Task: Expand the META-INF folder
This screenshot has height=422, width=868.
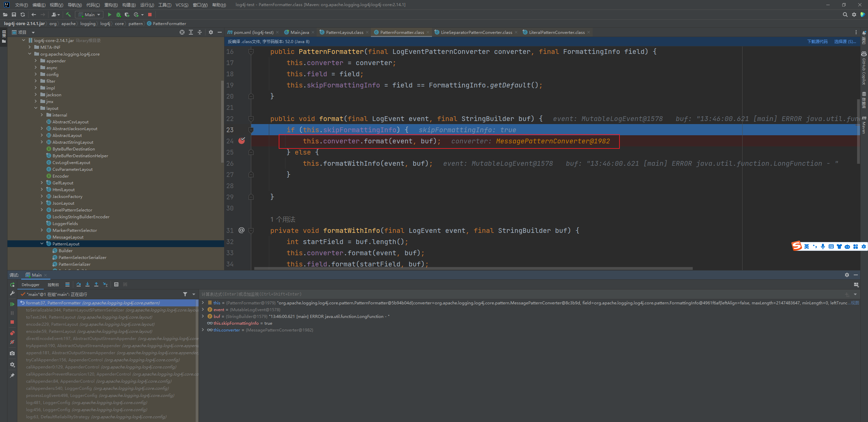Action: point(29,47)
